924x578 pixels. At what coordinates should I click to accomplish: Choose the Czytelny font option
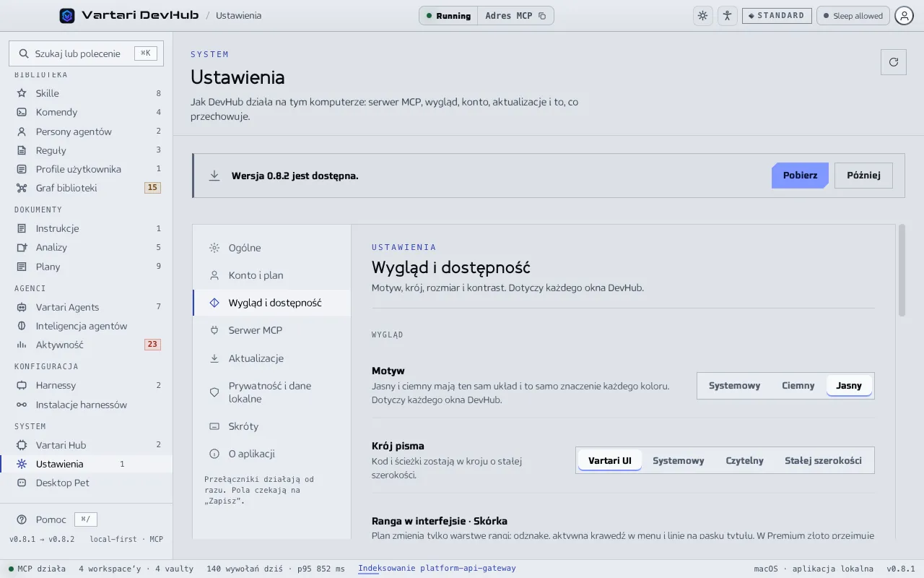pos(744,460)
